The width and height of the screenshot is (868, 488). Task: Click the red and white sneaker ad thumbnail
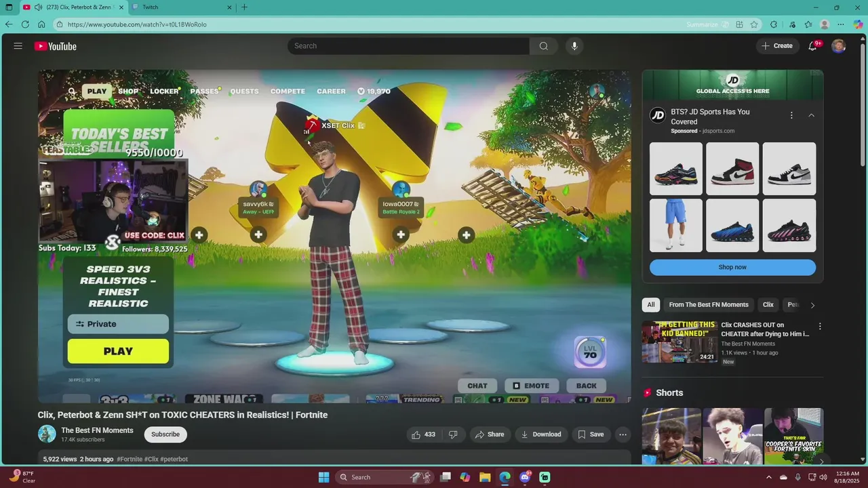tap(732, 169)
